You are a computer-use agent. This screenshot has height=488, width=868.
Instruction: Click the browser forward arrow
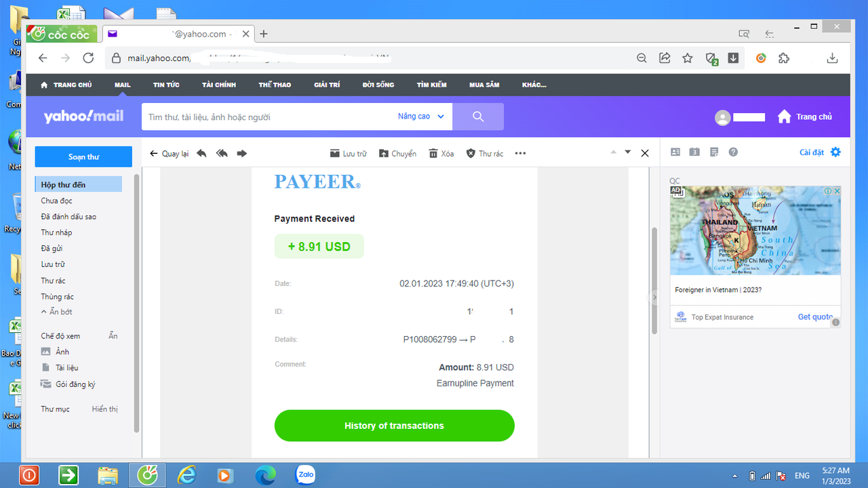(x=65, y=58)
